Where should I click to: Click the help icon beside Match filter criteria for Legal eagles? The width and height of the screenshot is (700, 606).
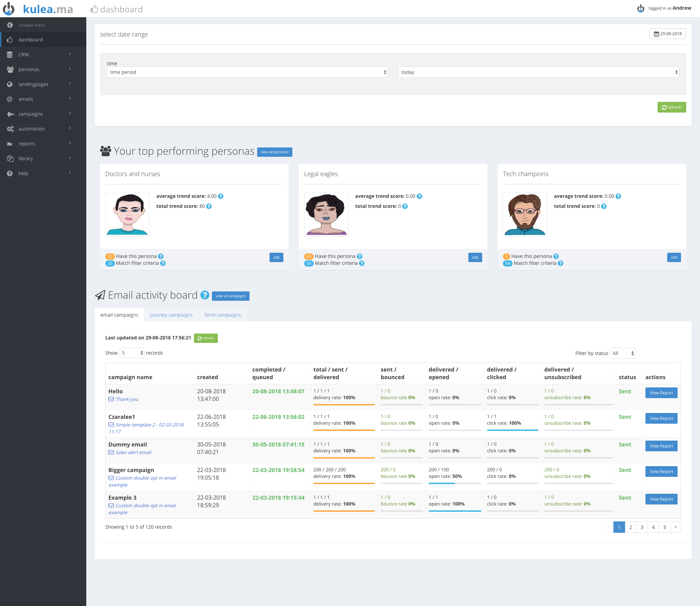pos(362,263)
